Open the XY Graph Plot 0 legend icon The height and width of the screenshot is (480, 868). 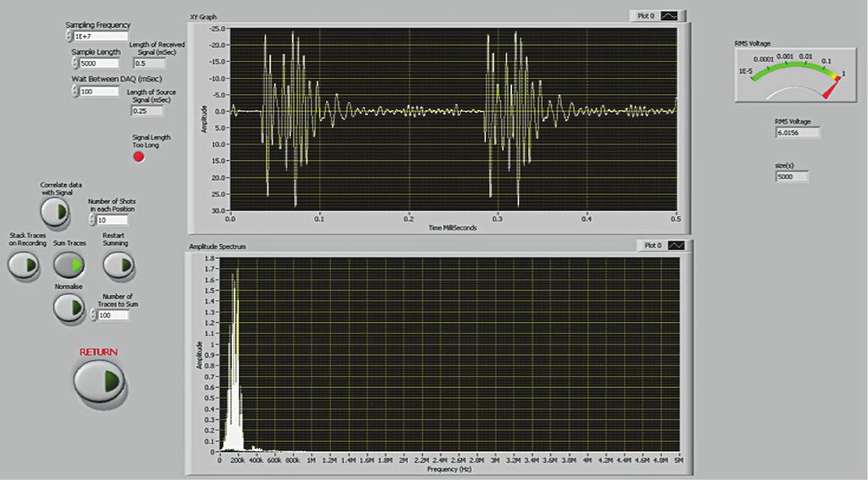[x=670, y=16]
